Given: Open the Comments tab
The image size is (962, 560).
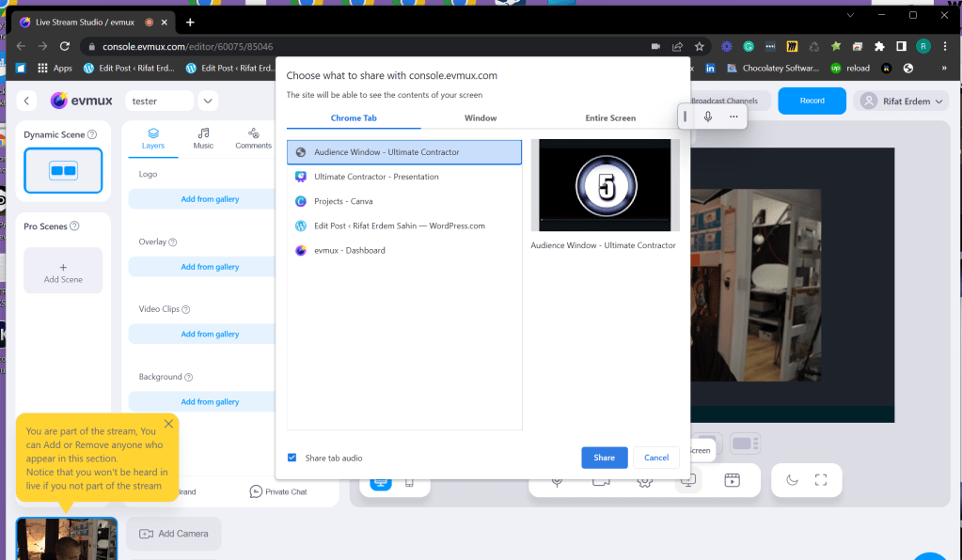Looking at the screenshot, I should coord(253,138).
